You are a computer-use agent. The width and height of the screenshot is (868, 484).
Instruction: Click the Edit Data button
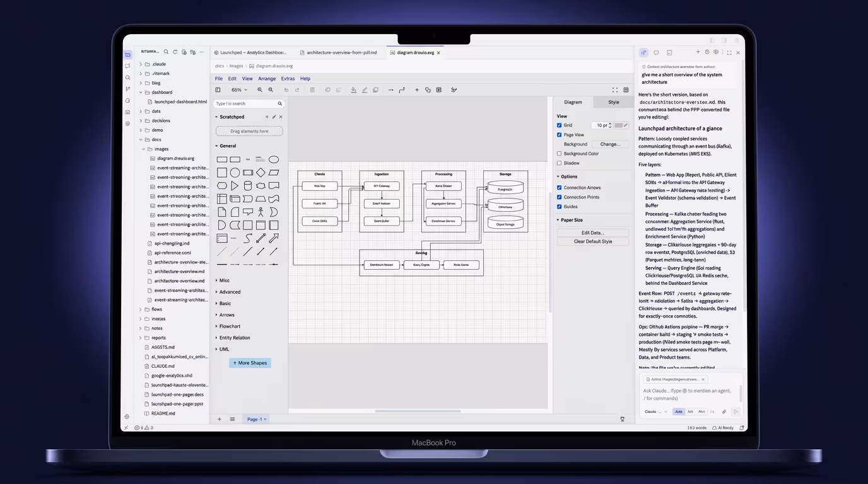click(592, 233)
